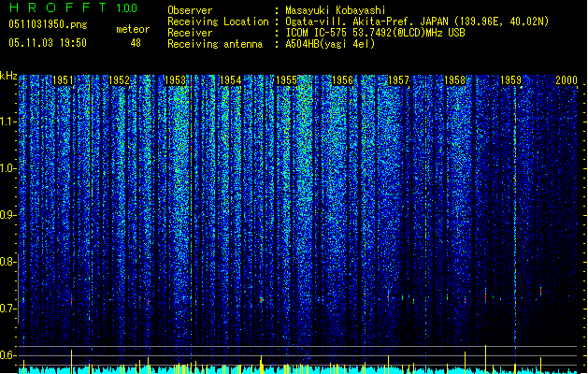Viewport: 588px width, 374px height.
Task: Click the Receiver field label
Action: point(190,33)
